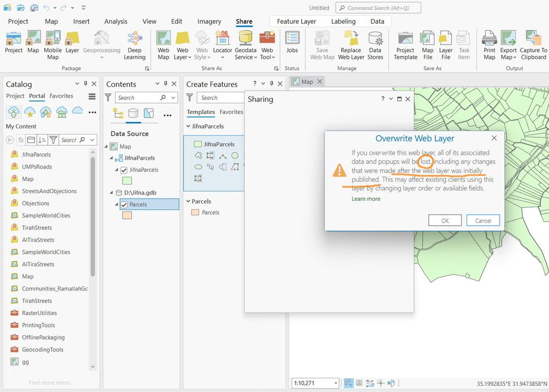Open the Feature Layer tab
This screenshot has height=392, width=549.
point(297,21)
